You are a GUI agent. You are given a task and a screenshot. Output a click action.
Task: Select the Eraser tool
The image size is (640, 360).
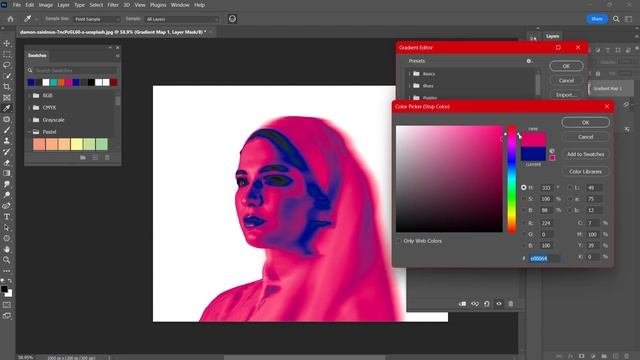[7, 162]
